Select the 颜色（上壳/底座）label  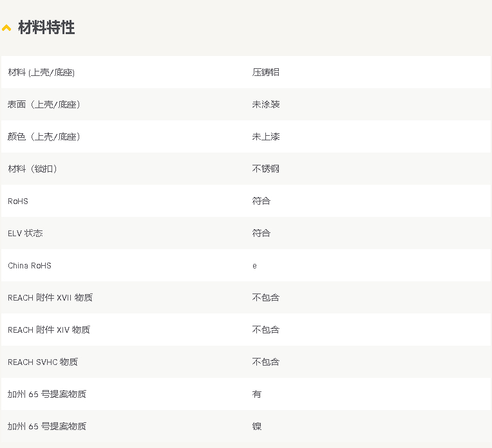pos(44,137)
